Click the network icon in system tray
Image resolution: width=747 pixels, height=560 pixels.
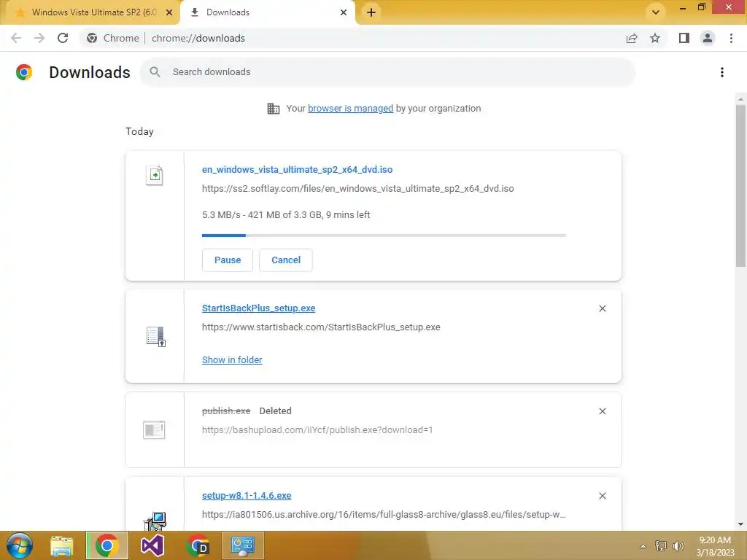click(x=661, y=545)
